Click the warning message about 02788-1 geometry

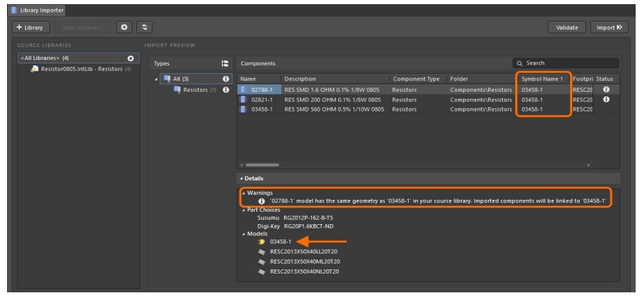(438, 201)
